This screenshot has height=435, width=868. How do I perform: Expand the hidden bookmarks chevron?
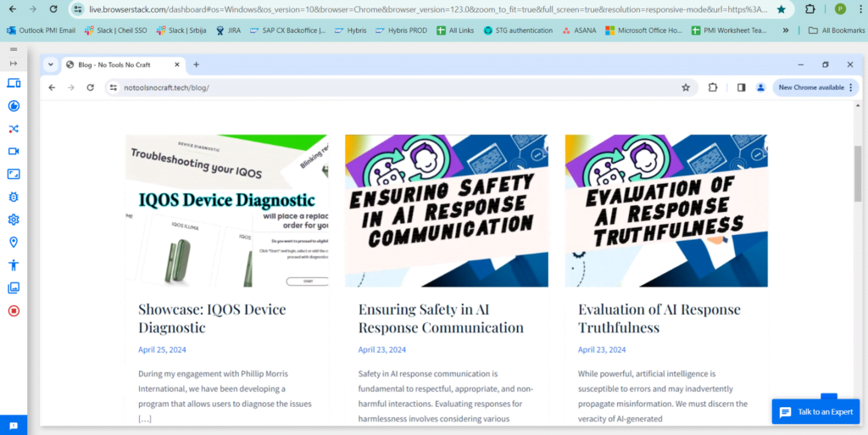click(786, 31)
